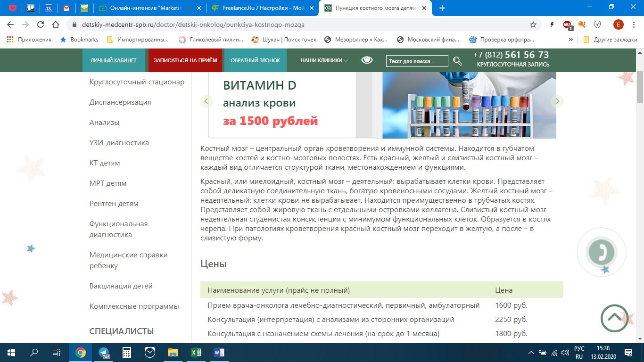
Task: Switch to the Онлайн-интенсив Marketing tab
Action: pyautogui.click(x=149, y=8)
